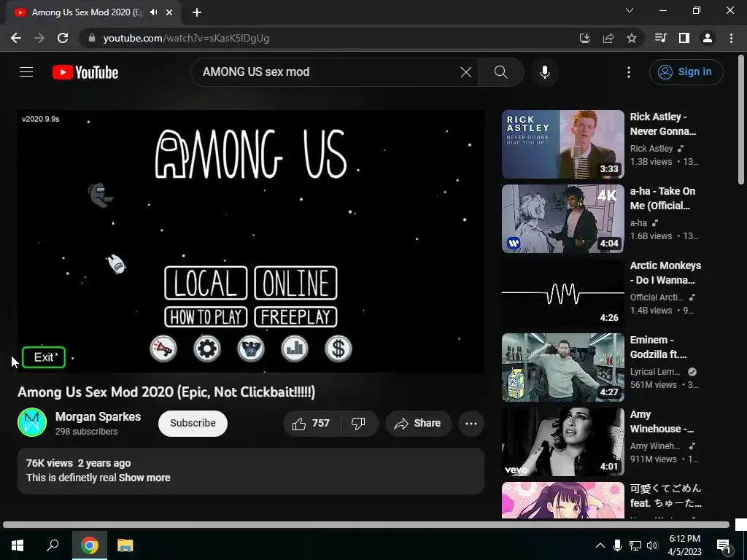
Task: Click the Sign in button
Action: [x=686, y=72]
